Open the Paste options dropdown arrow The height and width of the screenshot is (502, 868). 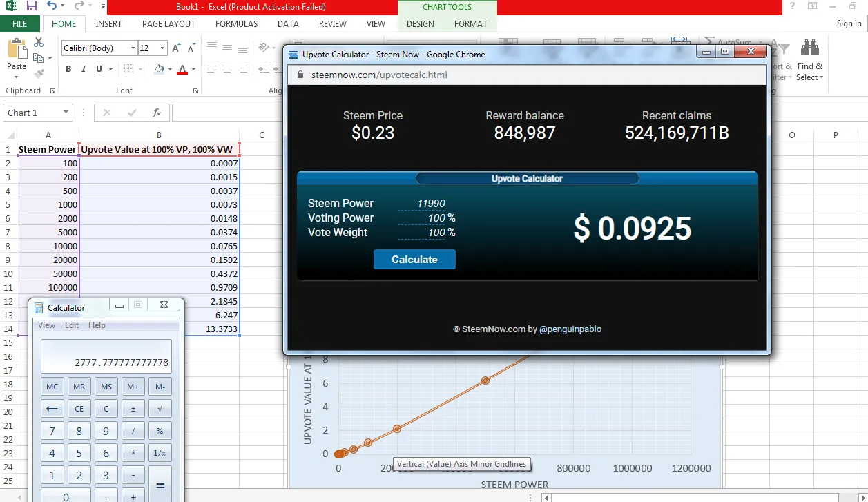click(17, 76)
